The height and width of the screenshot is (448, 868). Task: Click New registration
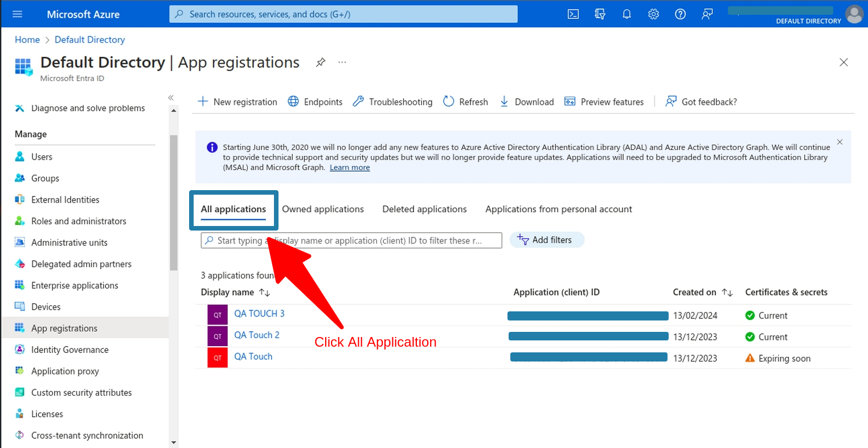(237, 102)
